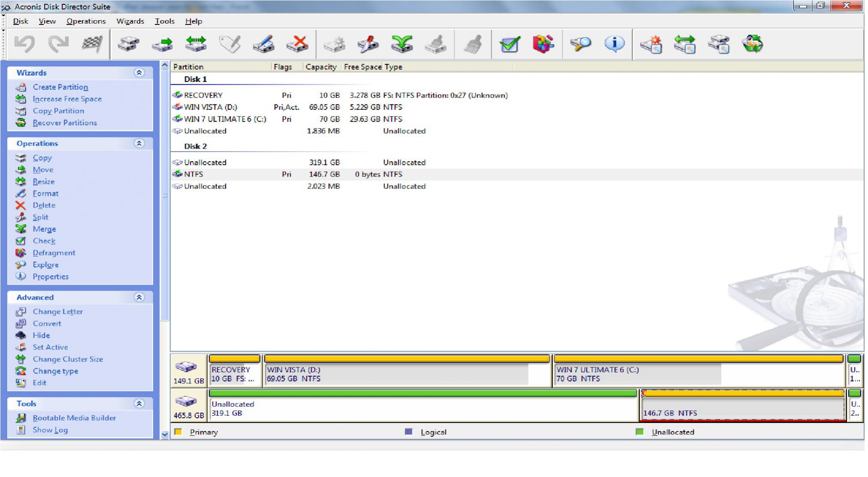
Task: Click the blue Properties info toolbar icon
Action: coord(614,44)
